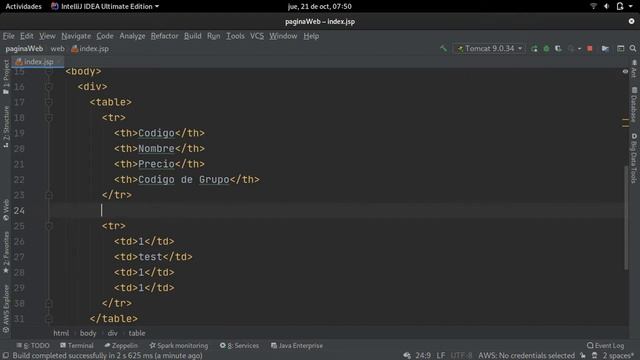Open the Edit menu

pyautogui.click(x=27, y=36)
